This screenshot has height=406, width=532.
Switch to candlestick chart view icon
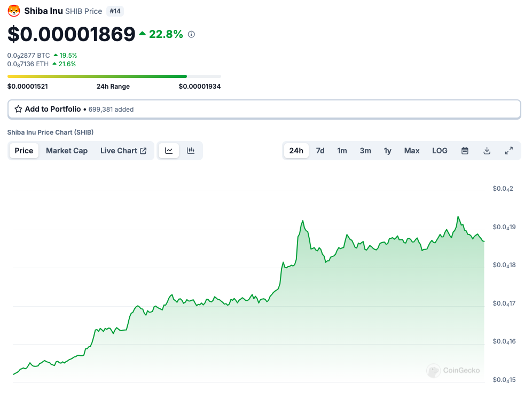pyautogui.click(x=191, y=151)
